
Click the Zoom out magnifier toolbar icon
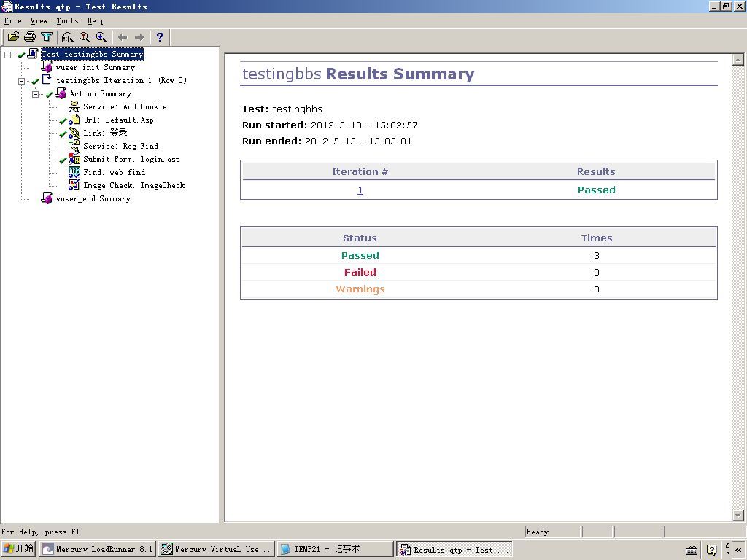pyautogui.click(x=101, y=37)
